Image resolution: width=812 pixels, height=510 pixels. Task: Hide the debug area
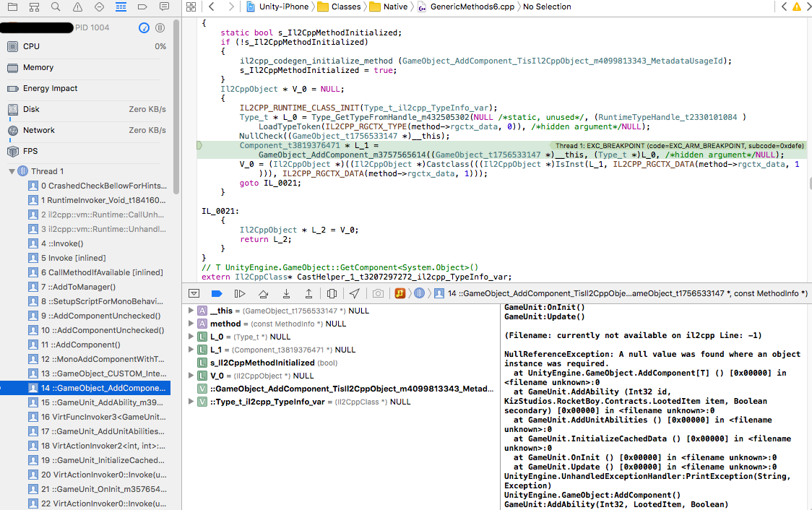[x=194, y=293]
